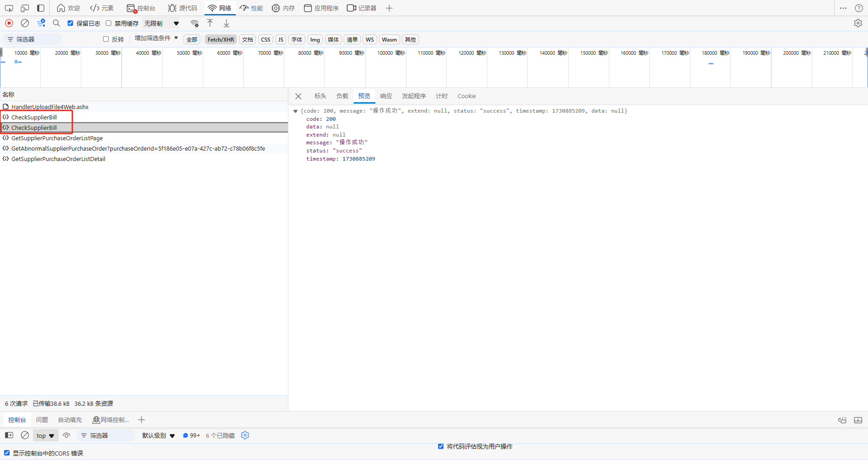
Task: Click the import HAR upload arrow
Action: pyautogui.click(x=210, y=23)
